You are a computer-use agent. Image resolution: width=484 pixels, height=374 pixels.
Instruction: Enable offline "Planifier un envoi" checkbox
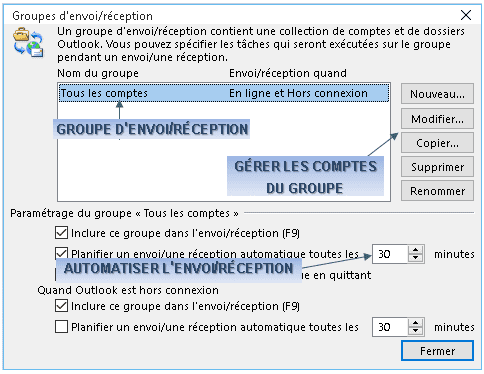pyautogui.click(x=61, y=327)
